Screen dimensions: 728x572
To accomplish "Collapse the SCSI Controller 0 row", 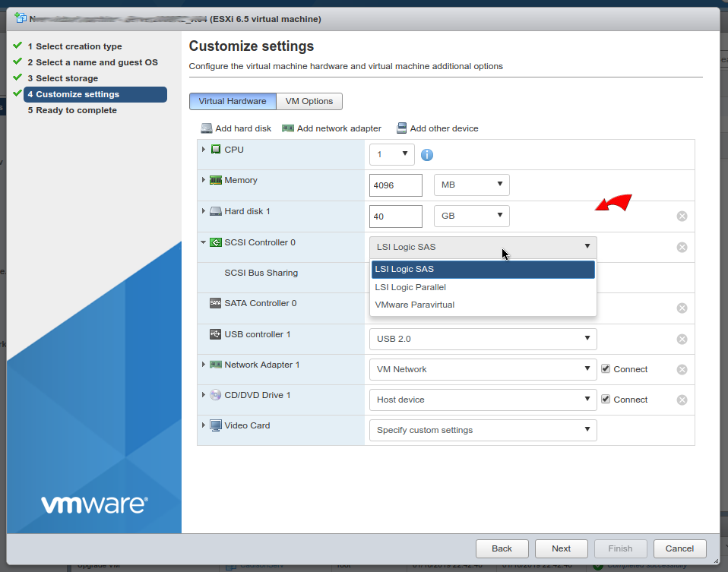I will coord(204,242).
